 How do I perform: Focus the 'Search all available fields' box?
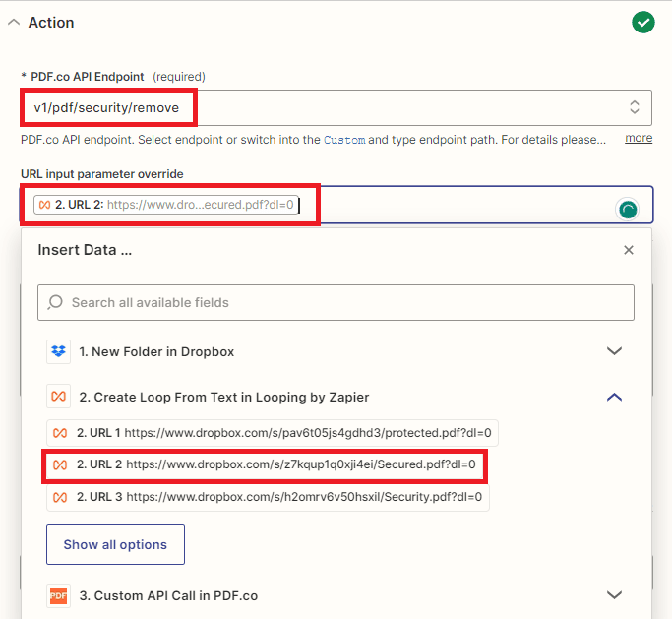tap(336, 303)
